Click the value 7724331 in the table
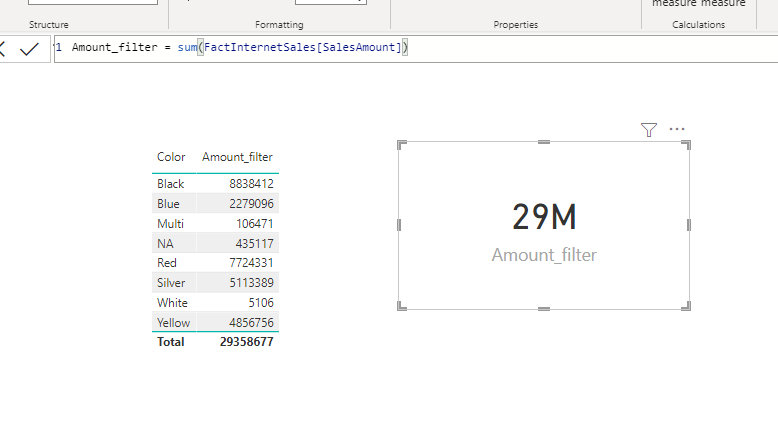 click(x=251, y=263)
